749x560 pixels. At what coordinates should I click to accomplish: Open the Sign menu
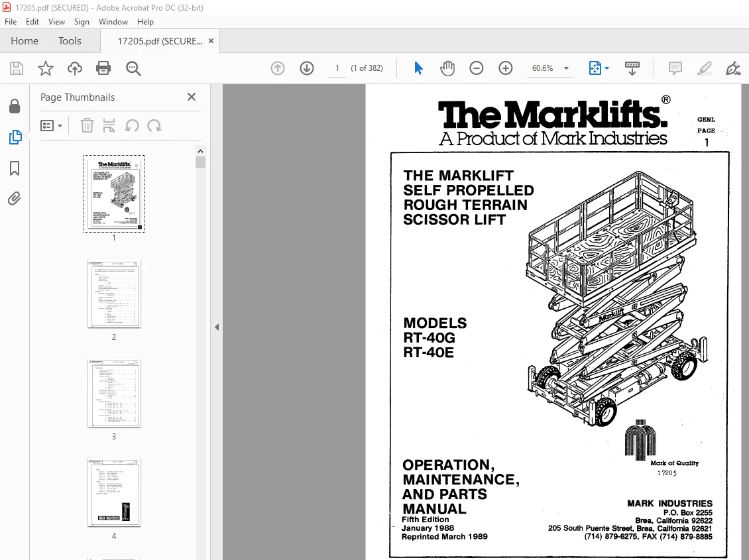(x=82, y=21)
